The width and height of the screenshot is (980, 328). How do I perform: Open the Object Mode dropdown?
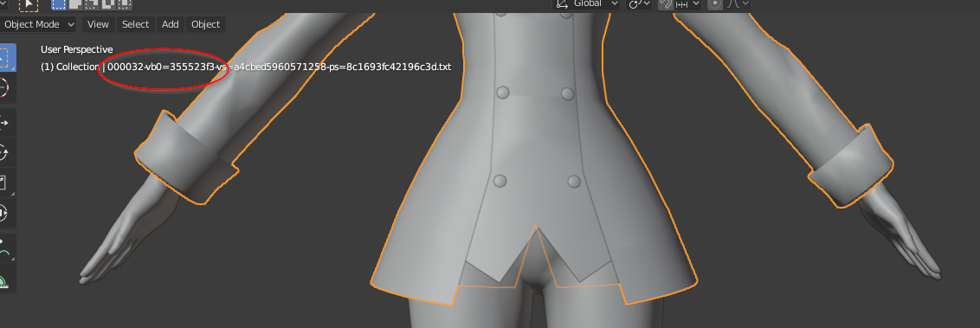point(38,24)
